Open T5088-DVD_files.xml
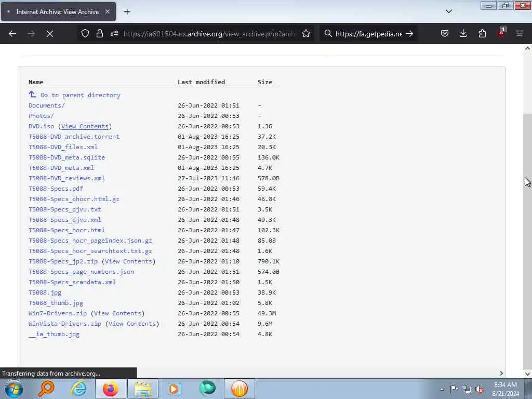Screen dimensions: 532x399 tap(63, 147)
